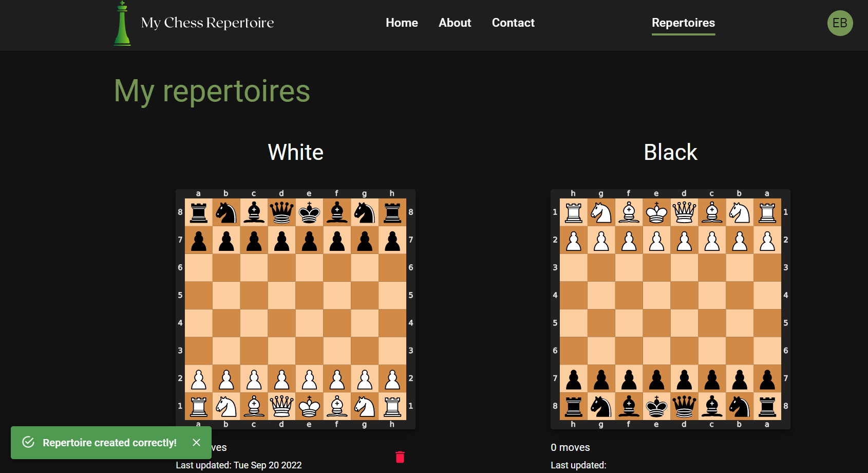This screenshot has height=473, width=868.
Task: Open the EB profile avatar
Action: (x=840, y=23)
